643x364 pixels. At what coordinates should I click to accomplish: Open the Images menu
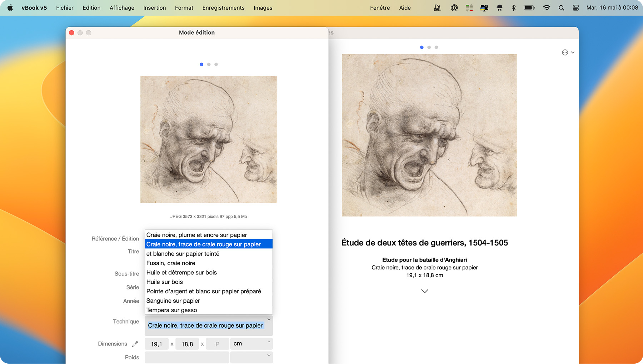click(263, 8)
